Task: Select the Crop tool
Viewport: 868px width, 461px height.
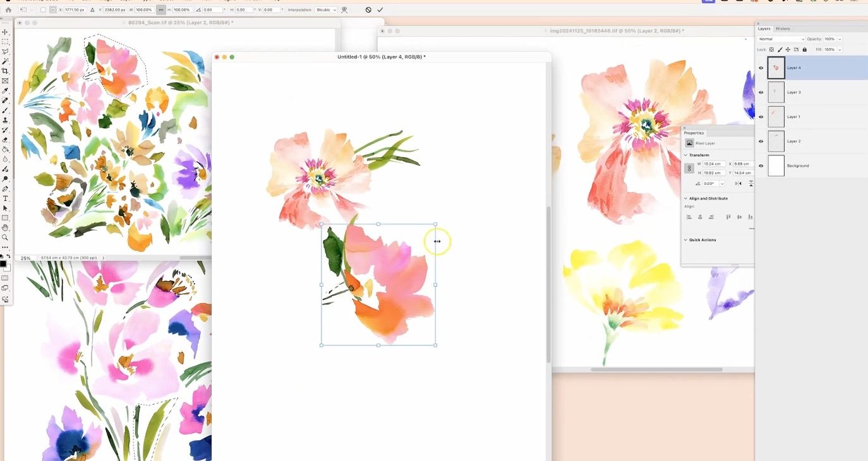Action: click(x=5, y=71)
